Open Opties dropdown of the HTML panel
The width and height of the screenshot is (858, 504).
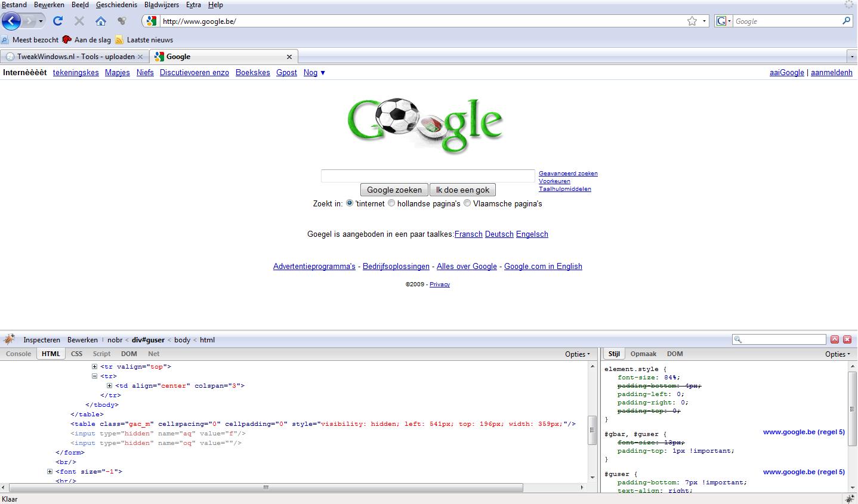pyautogui.click(x=577, y=354)
